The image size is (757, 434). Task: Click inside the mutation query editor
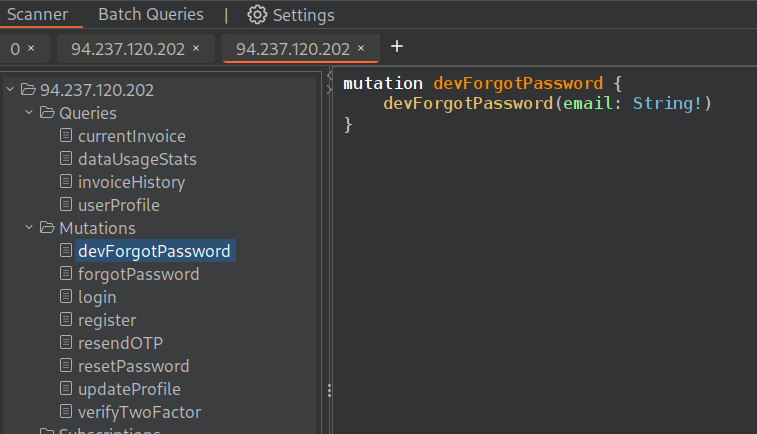[540, 250]
